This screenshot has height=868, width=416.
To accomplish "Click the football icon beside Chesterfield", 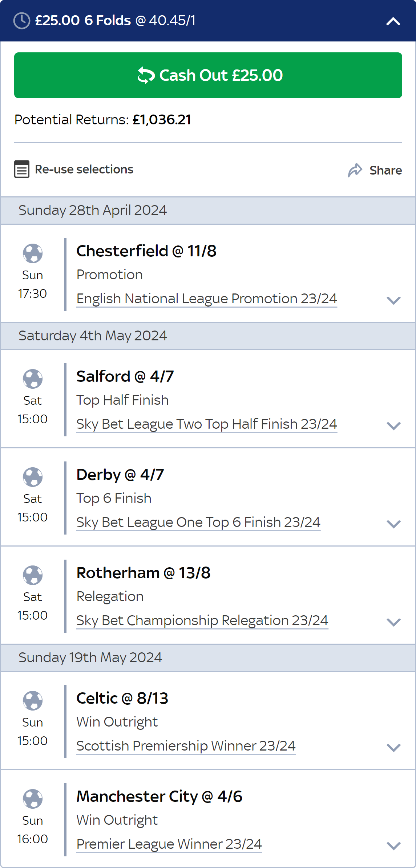I will click(x=33, y=253).
